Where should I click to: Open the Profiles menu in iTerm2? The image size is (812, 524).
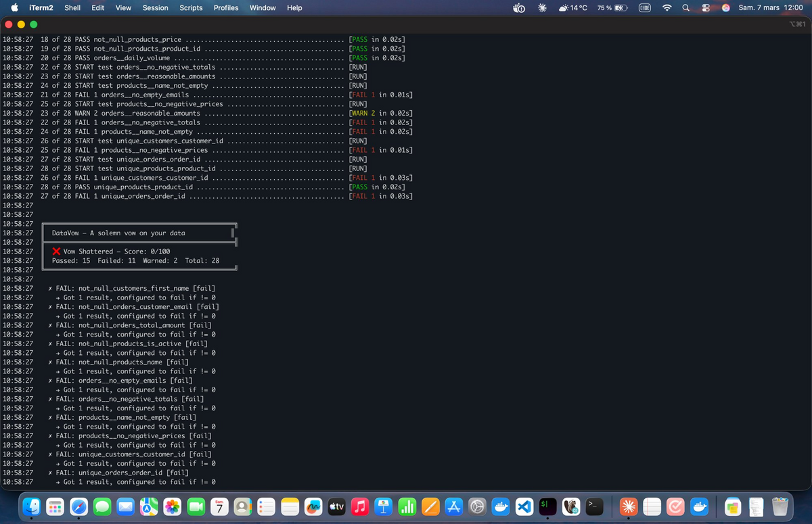(225, 7)
